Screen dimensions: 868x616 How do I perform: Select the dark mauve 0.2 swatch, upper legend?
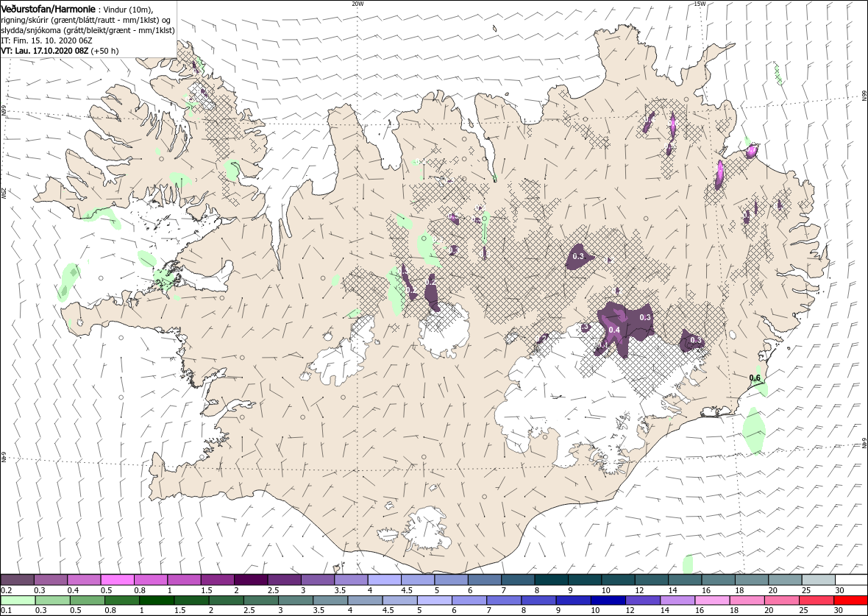(18, 579)
